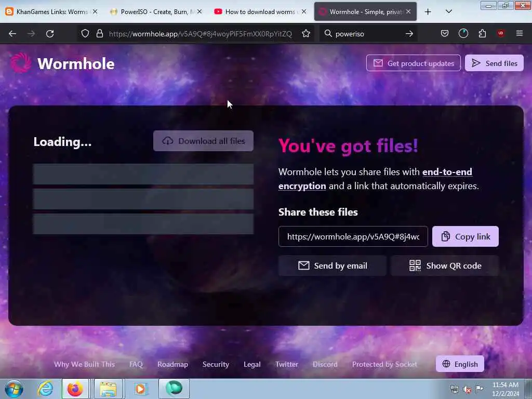
Task: Bookmark this page with the star icon
Action: (305, 33)
